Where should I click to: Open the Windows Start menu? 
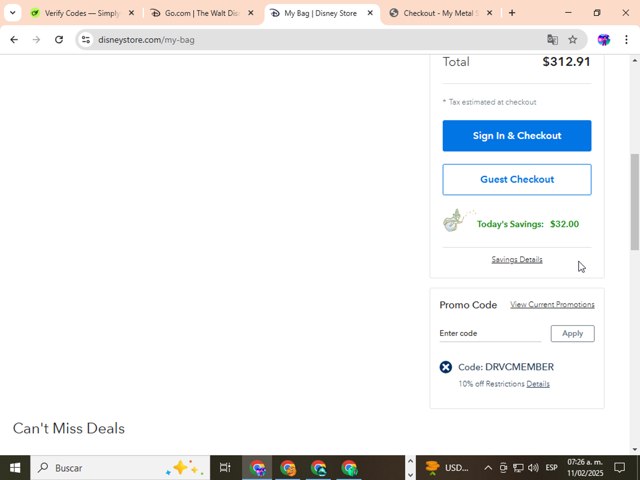(15, 468)
